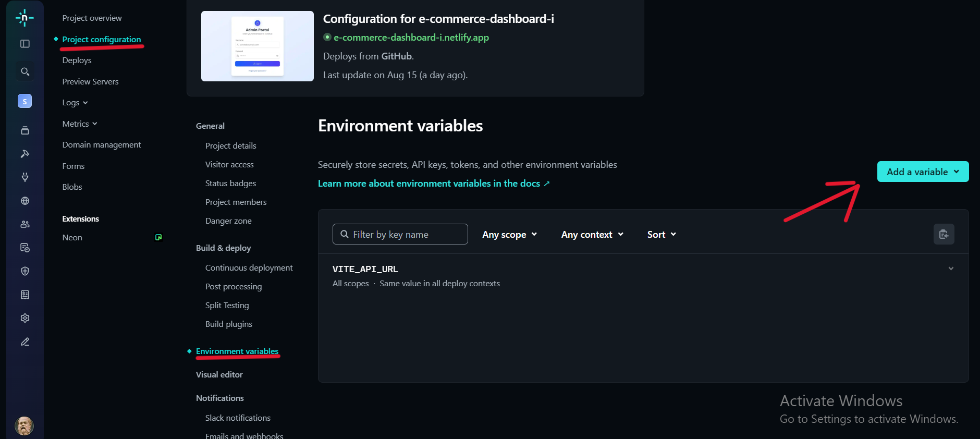Image resolution: width=980 pixels, height=439 pixels.
Task: Open Continuous deployment settings section
Action: coord(249,267)
